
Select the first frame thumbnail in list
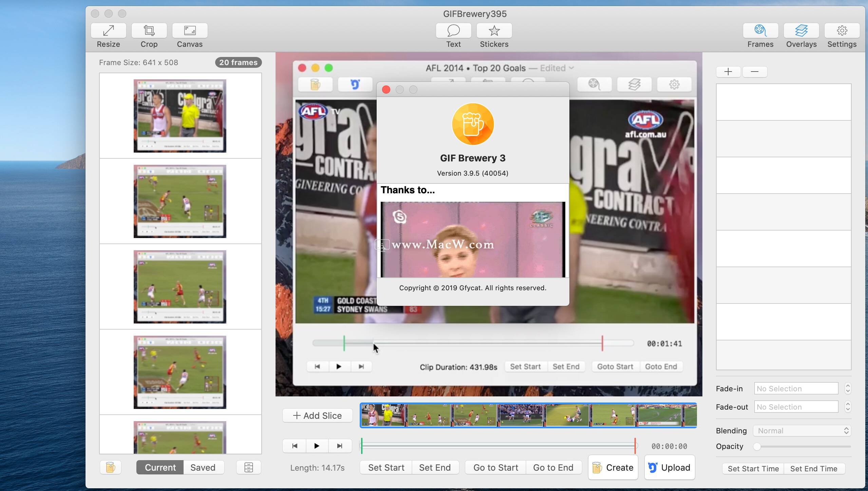pos(180,116)
